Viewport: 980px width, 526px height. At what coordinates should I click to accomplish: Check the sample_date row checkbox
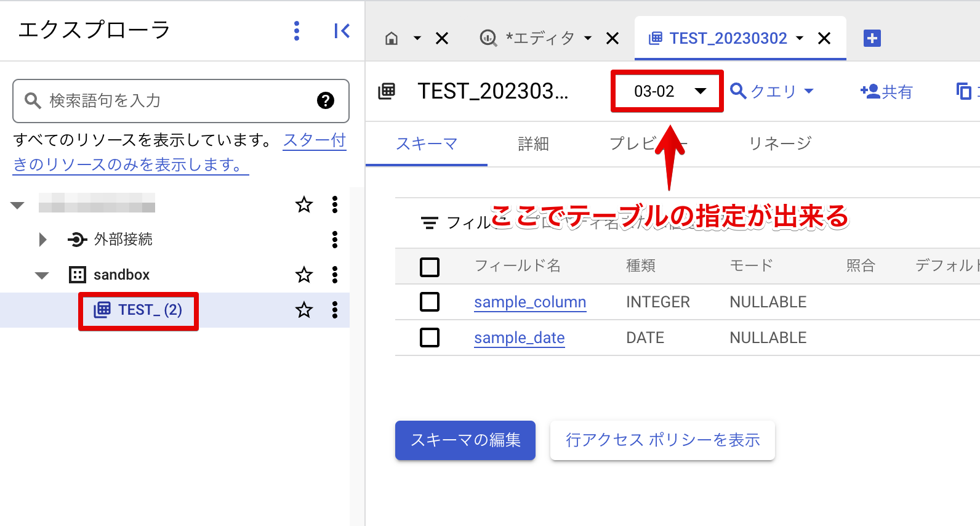click(x=429, y=338)
